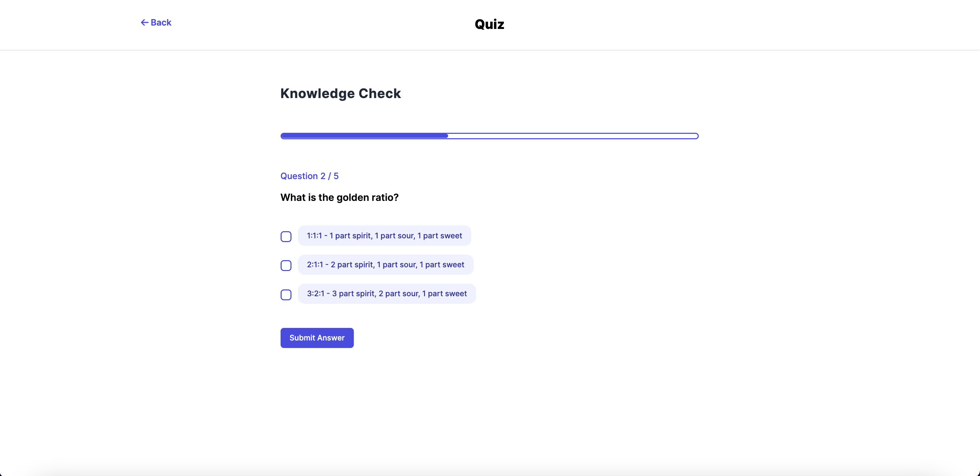Check the box for the 1:1:1 answer

(x=286, y=237)
